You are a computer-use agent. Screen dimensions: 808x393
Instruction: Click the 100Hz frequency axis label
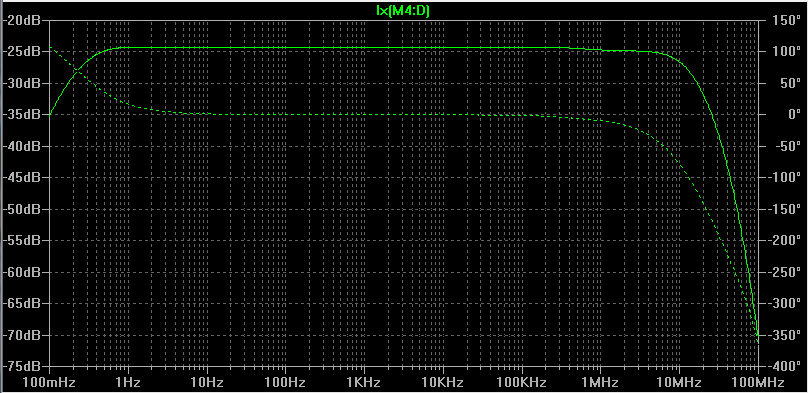point(285,383)
